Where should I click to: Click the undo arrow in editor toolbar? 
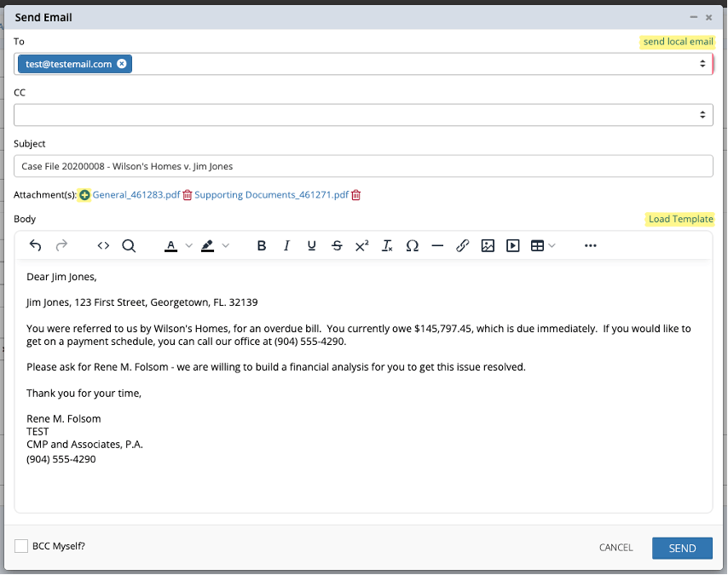[35, 245]
